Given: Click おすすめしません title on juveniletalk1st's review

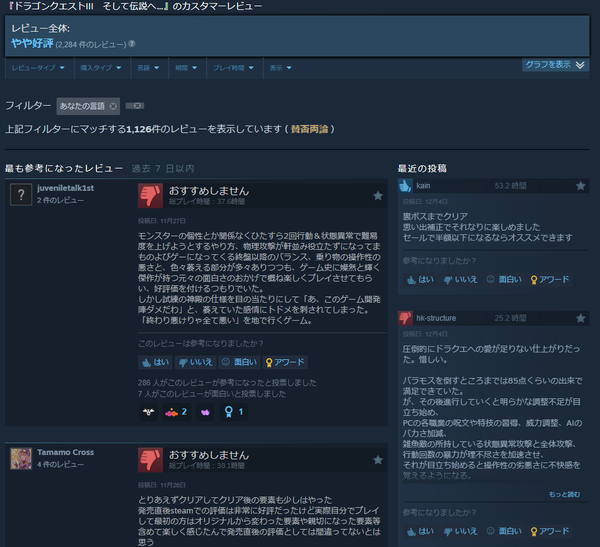Looking at the screenshot, I should 209,191.
